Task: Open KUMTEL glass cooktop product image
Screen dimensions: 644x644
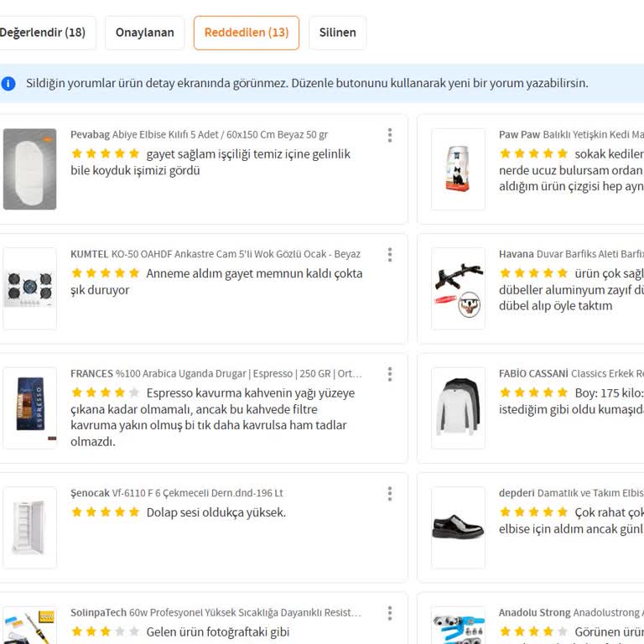Action: 30,288
